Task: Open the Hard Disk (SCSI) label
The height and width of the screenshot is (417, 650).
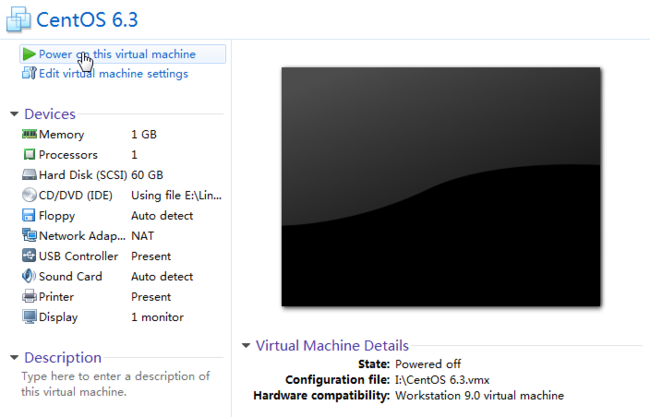Action: click(83, 175)
